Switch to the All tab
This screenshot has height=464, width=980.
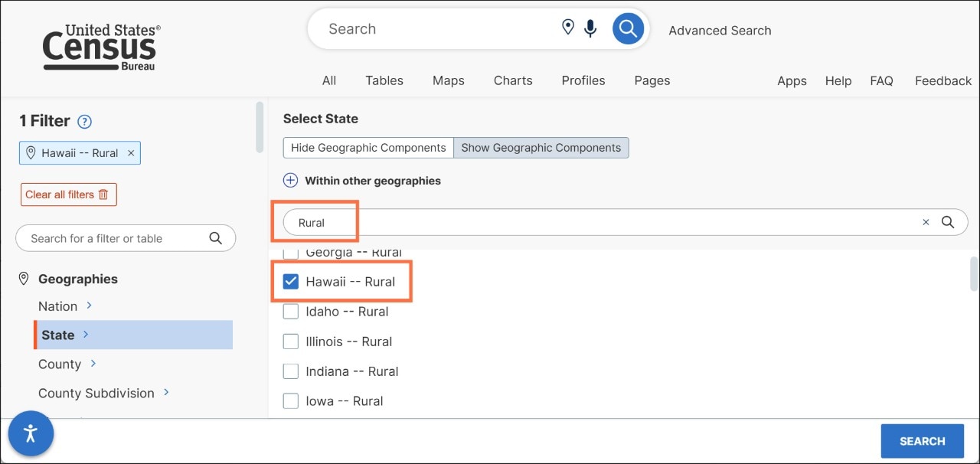point(329,80)
